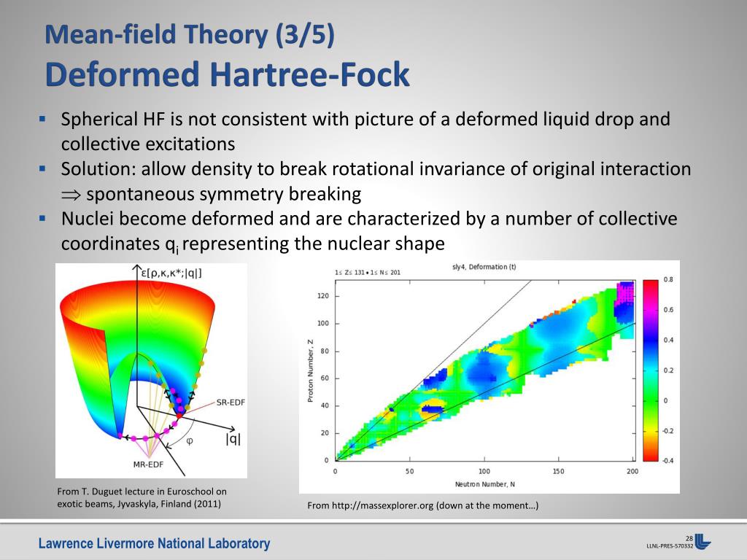Click the 'MR-EDF' label in the diagram
Image resolution: width=747 pixels, height=560 pixels.
tap(148, 464)
